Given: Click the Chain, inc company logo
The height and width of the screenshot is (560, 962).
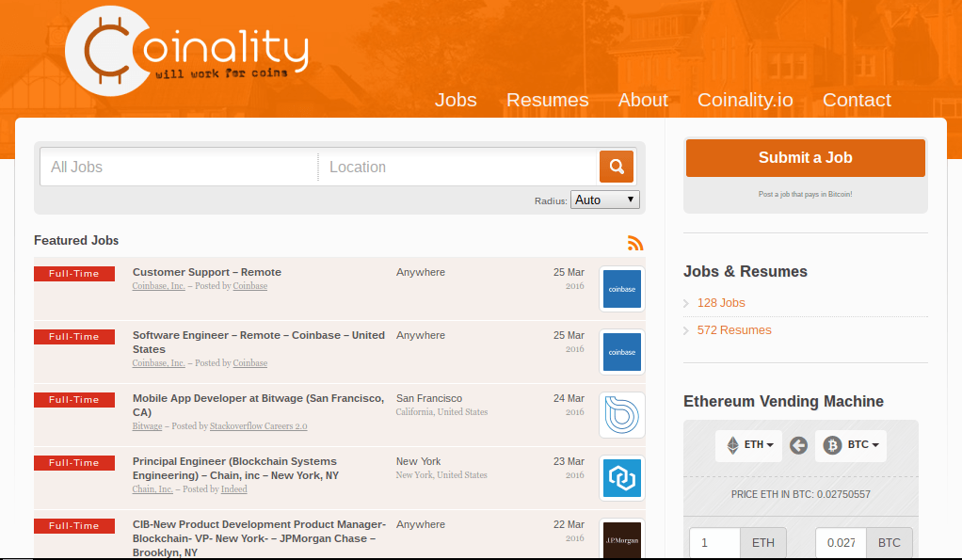Looking at the screenshot, I should click(x=621, y=477).
